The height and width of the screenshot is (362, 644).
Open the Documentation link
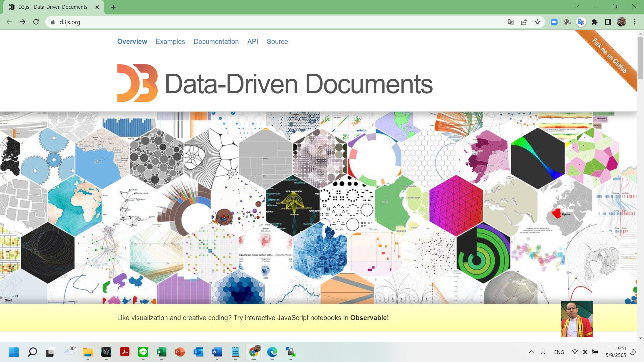click(216, 42)
